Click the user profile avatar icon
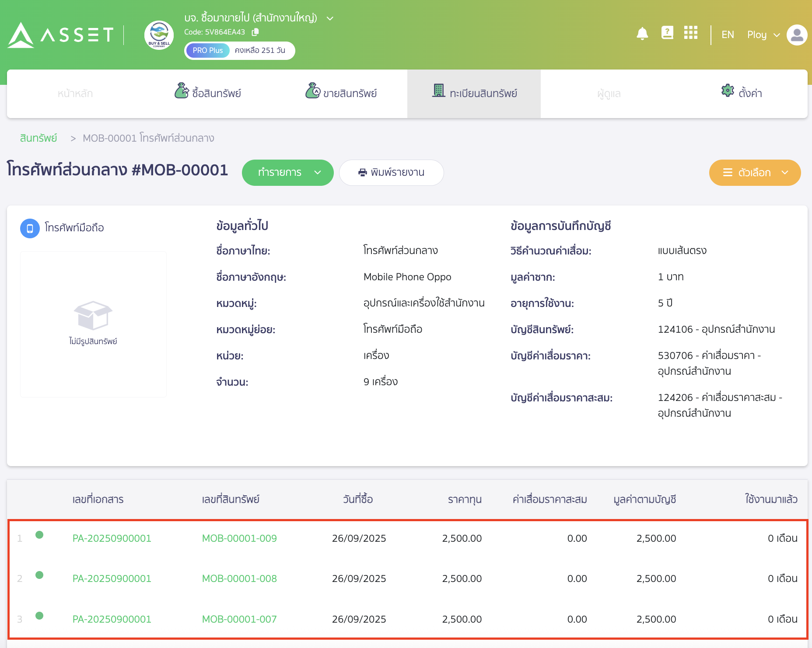812x648 pixels. click(x=797, y=35)
